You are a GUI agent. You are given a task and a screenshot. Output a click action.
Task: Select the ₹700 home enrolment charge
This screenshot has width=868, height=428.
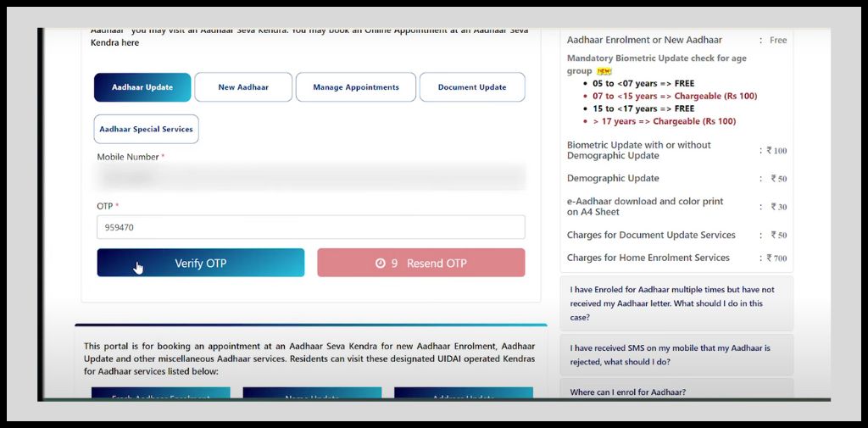(776, 258)
